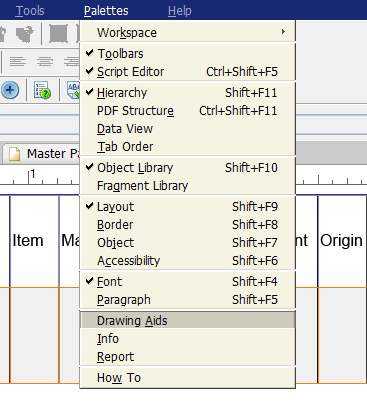This screenshot has height=402, width=367.
Task: Open the Data View palette
Action: 187,129
